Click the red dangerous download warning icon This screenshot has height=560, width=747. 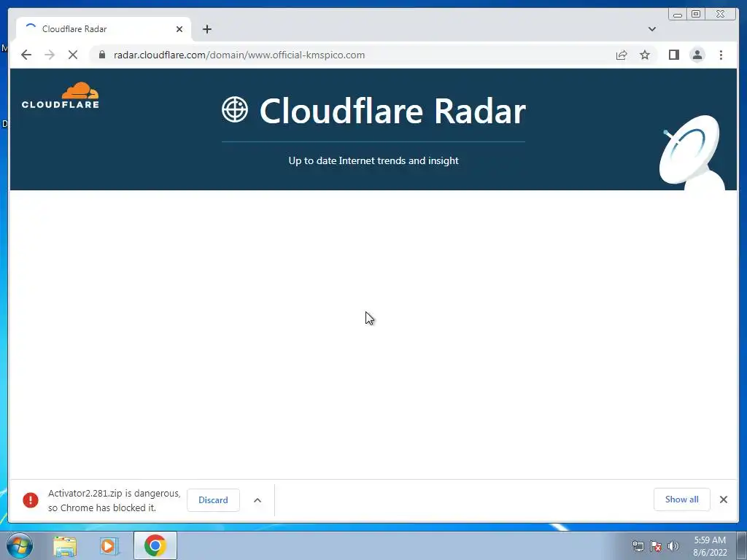[x=31, y=500]
